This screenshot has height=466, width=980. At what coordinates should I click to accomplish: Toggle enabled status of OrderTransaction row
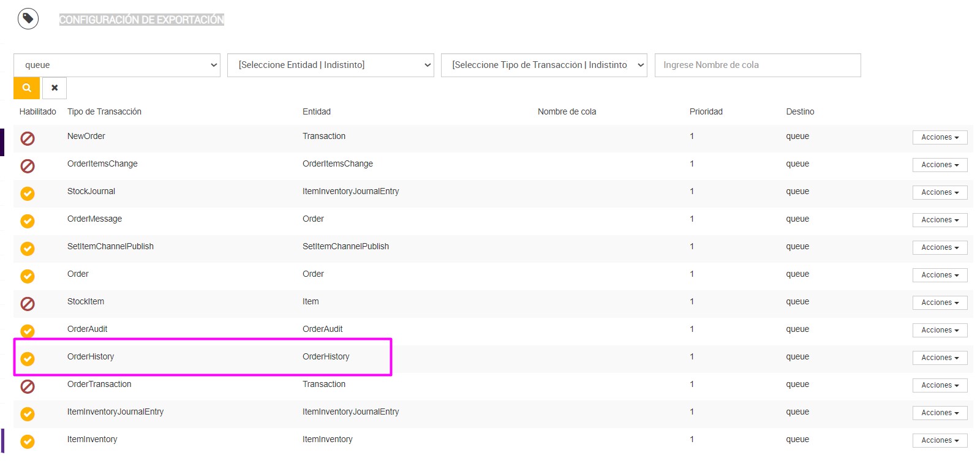coord(28,386)
